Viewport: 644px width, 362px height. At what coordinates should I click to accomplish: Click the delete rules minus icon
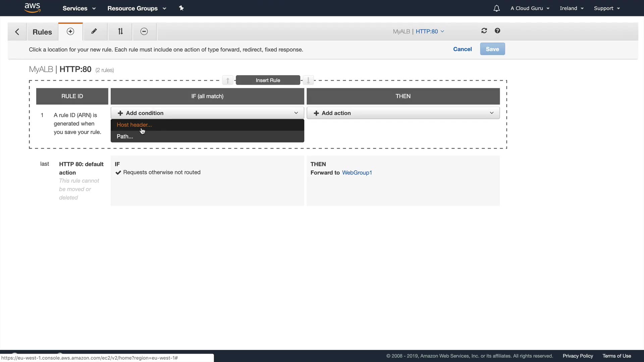tap(144, 32)
